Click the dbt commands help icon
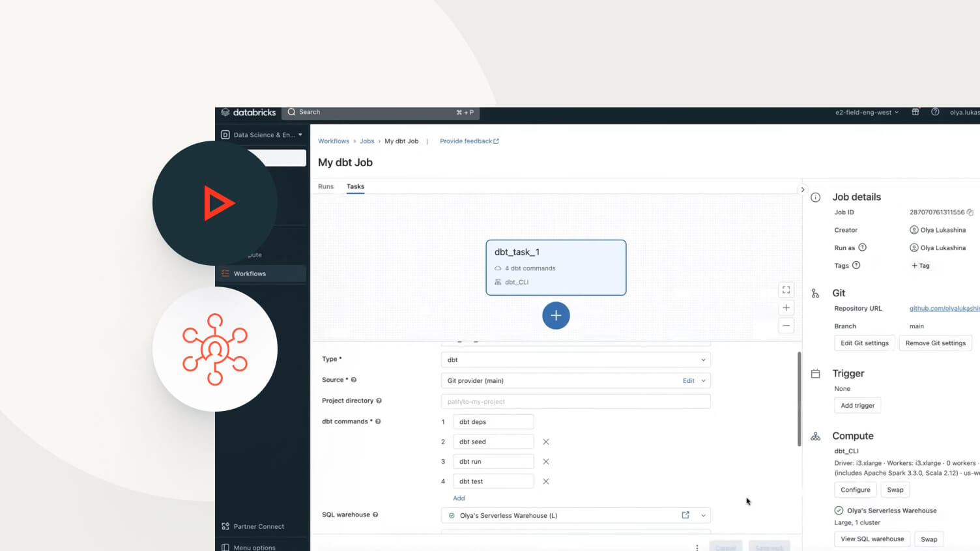 [378, 421]
